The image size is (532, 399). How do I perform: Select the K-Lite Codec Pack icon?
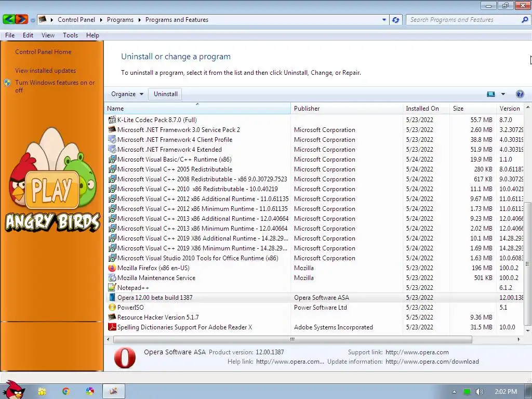click(112, 120)
